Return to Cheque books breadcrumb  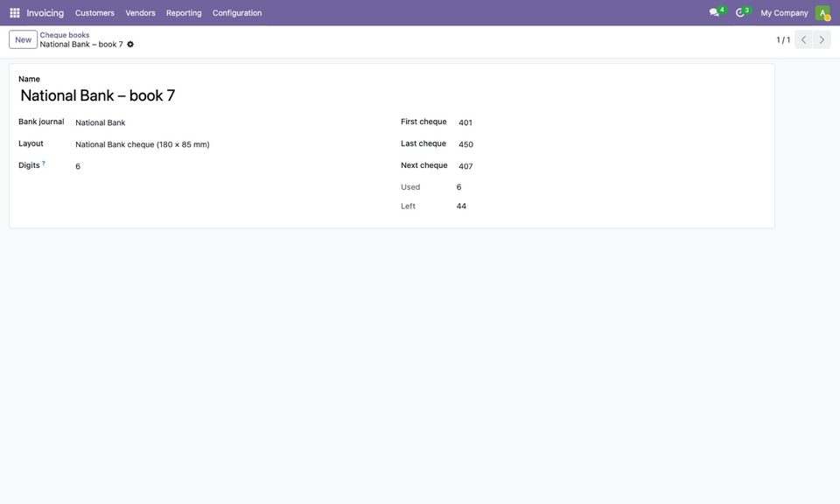click(x=64, y=35)
